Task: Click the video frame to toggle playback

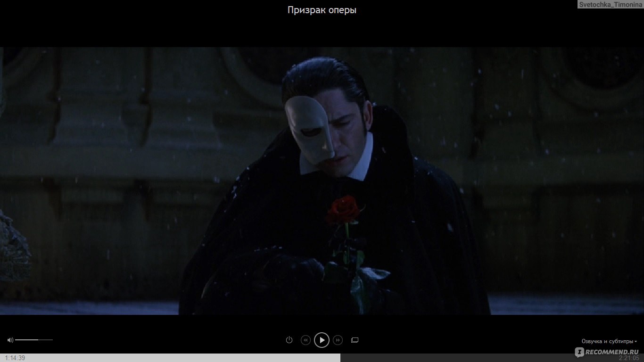Action: (x=322, y=181)
